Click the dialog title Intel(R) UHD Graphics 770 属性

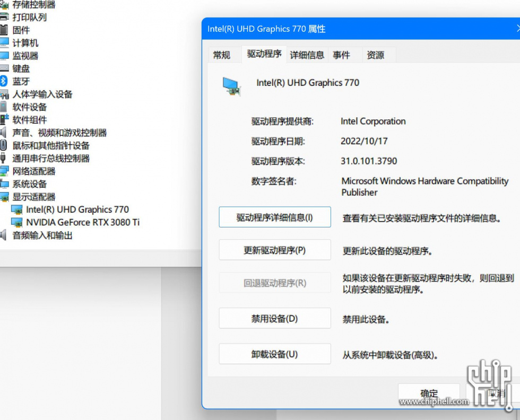coord(266,29)
